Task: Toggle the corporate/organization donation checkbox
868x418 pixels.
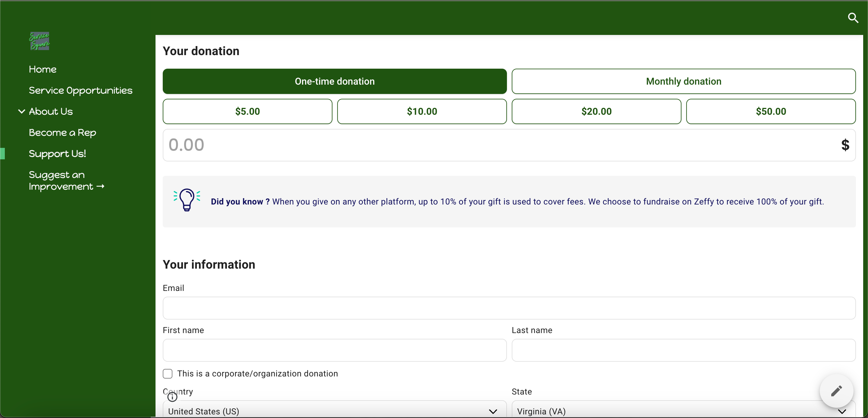Action: (168, 374)
